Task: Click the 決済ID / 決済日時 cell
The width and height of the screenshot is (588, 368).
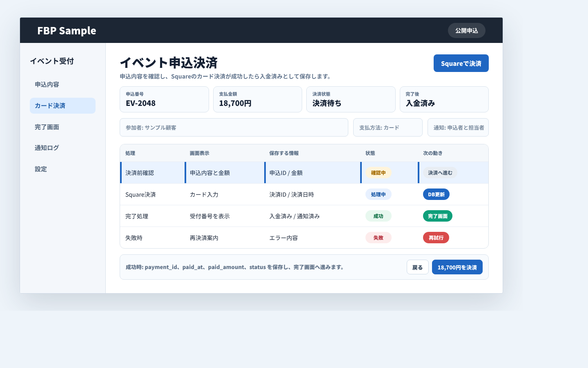Action: (312, 194)
